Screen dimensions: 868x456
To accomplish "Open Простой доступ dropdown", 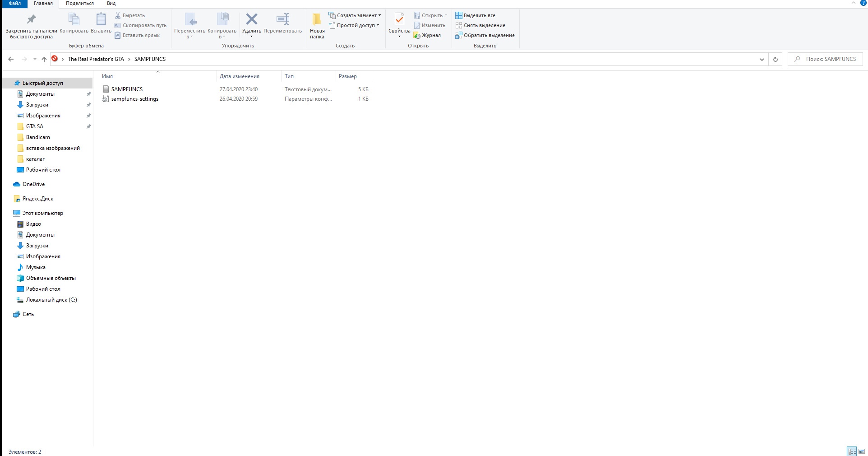I will click(354, 25).
